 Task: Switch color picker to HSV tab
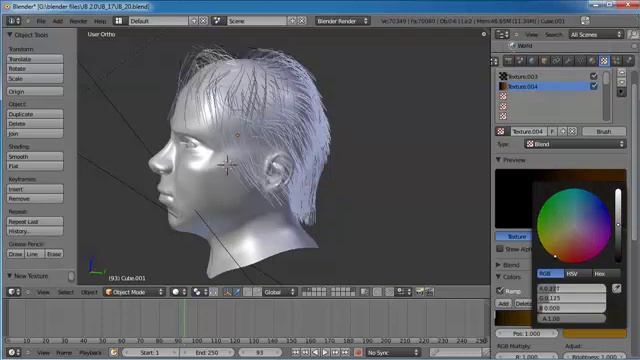578,273
